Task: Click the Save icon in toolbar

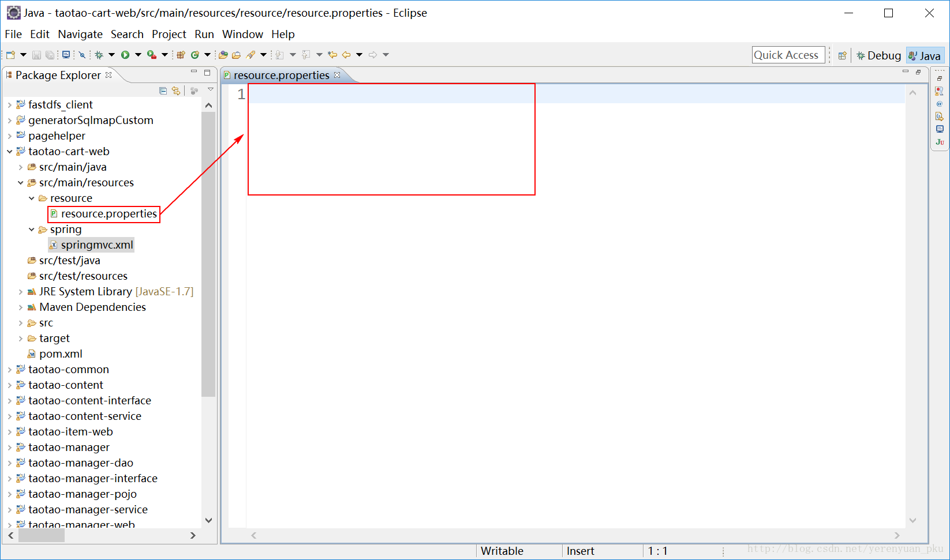Action: [x=36, y=55]
